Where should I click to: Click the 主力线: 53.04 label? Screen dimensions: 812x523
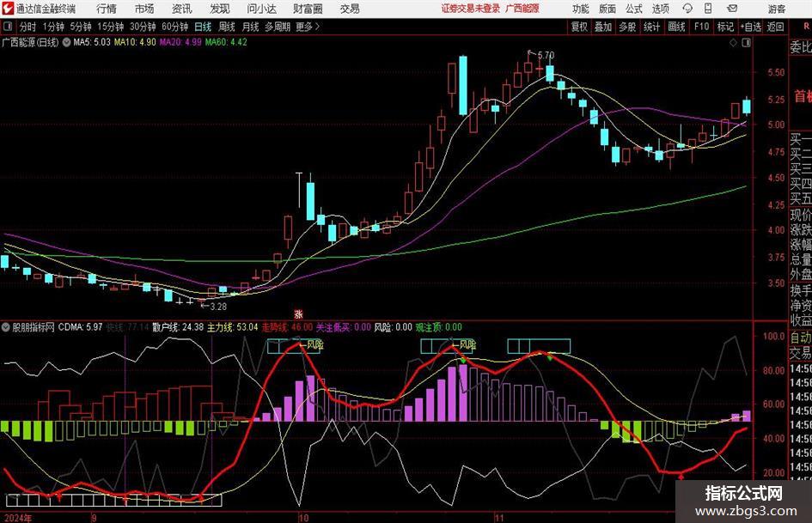(233, 327)
